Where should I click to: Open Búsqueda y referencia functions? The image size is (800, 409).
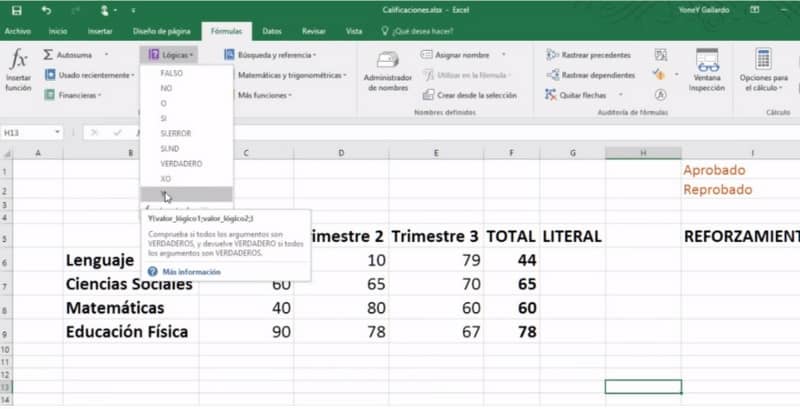coord(270,55)
